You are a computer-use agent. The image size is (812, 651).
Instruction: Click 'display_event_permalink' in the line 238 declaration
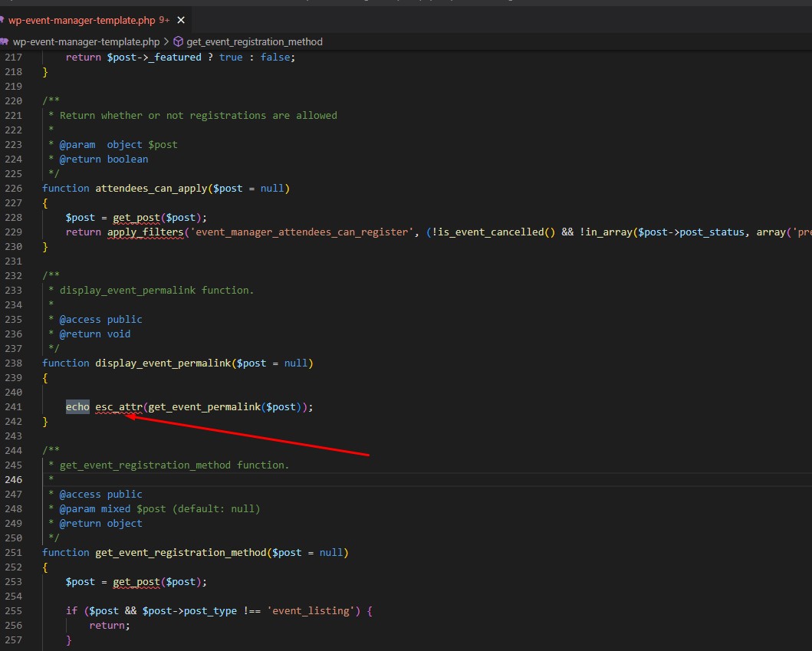163,363
